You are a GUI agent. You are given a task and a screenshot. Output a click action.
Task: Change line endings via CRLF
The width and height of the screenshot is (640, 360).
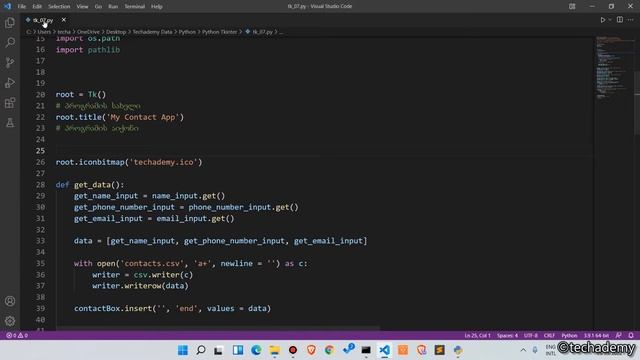click(x=549, y=336)
